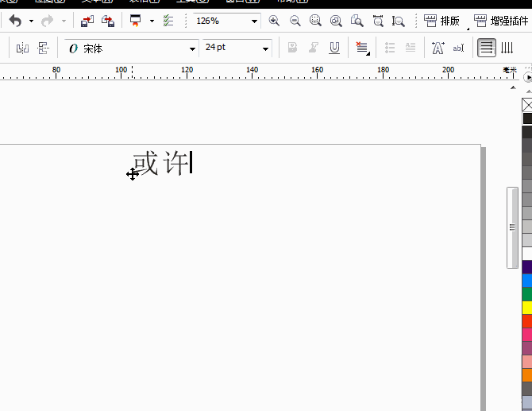Toggle bullet list formatting icon
The height and width of the screenshot is (411, 532).
tap(390, 48)
